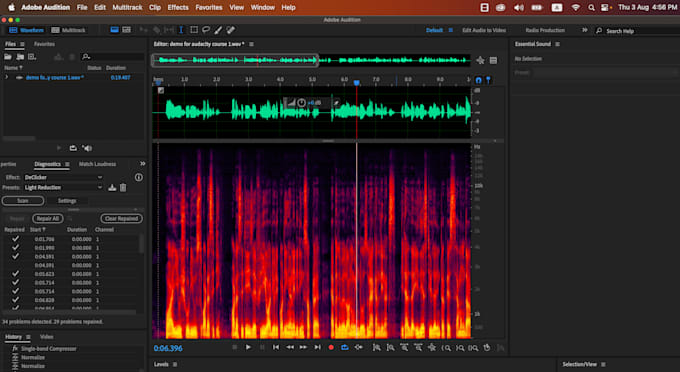Click the Scan button
680x372 pixels.
click(x=23, y=201)
